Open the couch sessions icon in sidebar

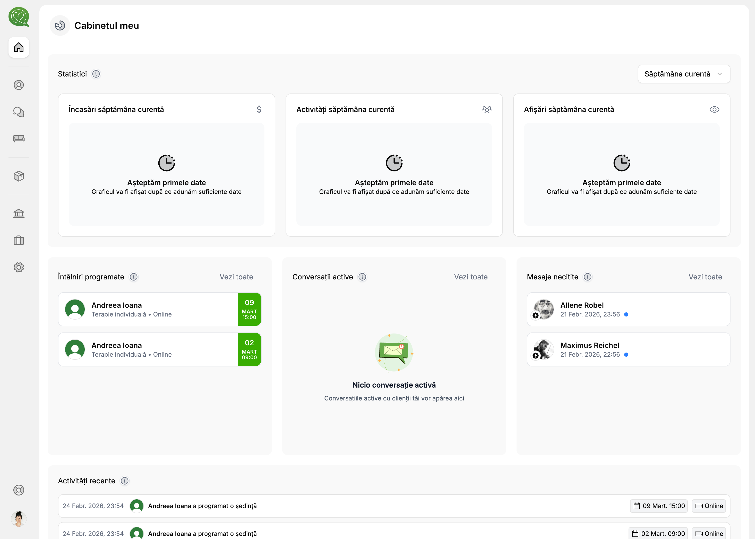coord(19,138)
